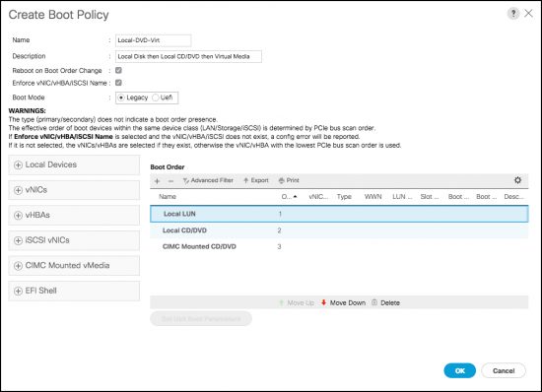Select the CIMC Mounted CD/DVD row
This screenshot has width=542, height=392.
point(339,246)
